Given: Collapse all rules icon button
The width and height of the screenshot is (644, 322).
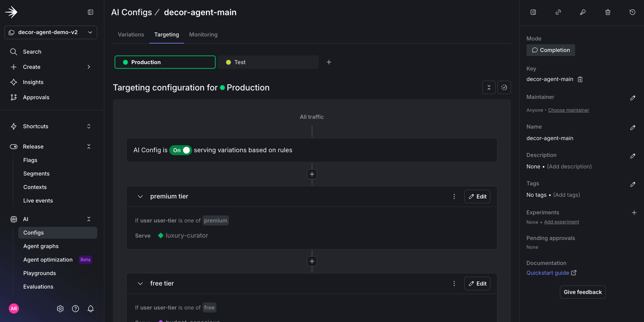Looking at the screenshot, I should coord(489,87).
